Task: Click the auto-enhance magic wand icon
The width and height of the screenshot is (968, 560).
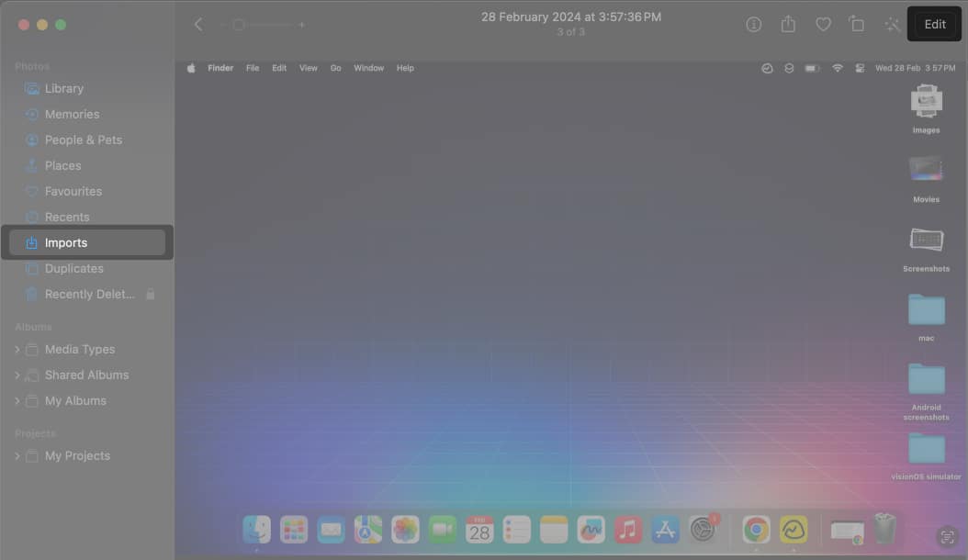Action: tap(892, 25)
